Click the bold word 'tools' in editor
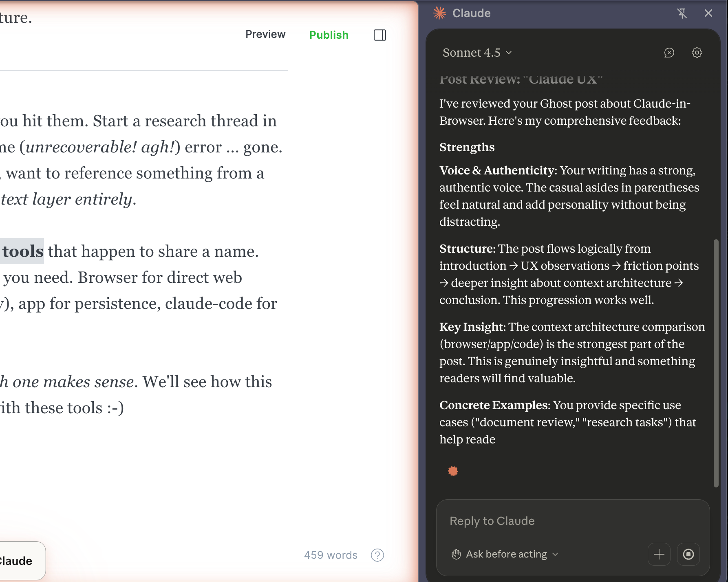Viewport: 728px width, 582px height. coord(23,251)
